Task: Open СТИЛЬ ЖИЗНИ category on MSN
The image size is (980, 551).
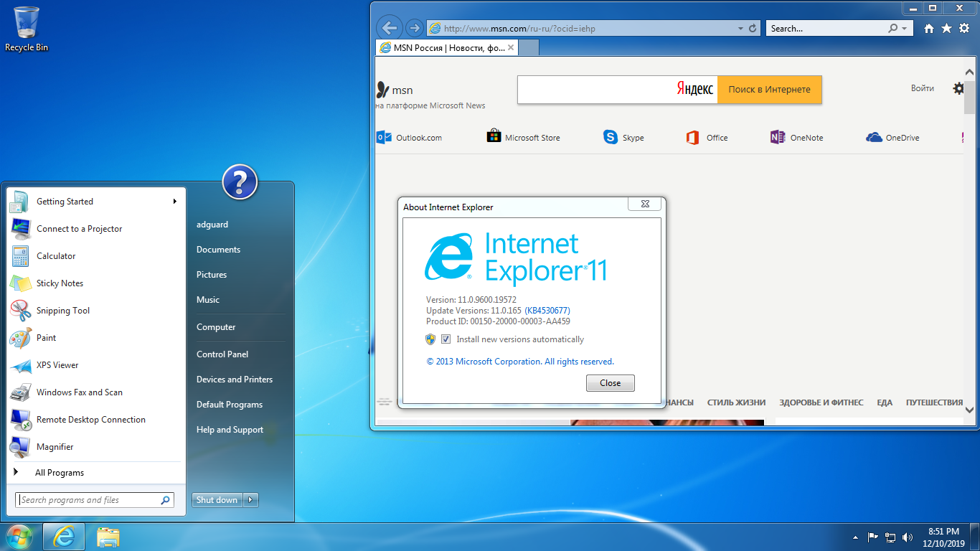Action: [736, 402]
